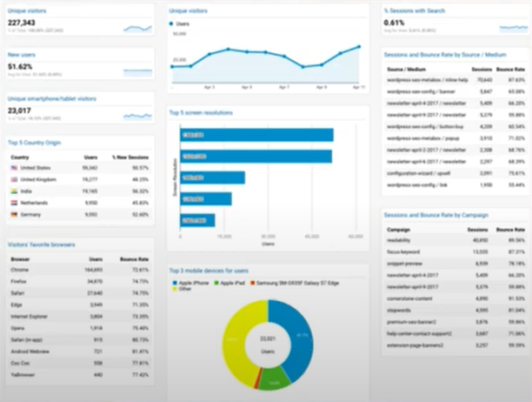Select the snippet-preview campaign row
Image resolution: width=532 pixels, height=402 pixels.
[456, 264]
